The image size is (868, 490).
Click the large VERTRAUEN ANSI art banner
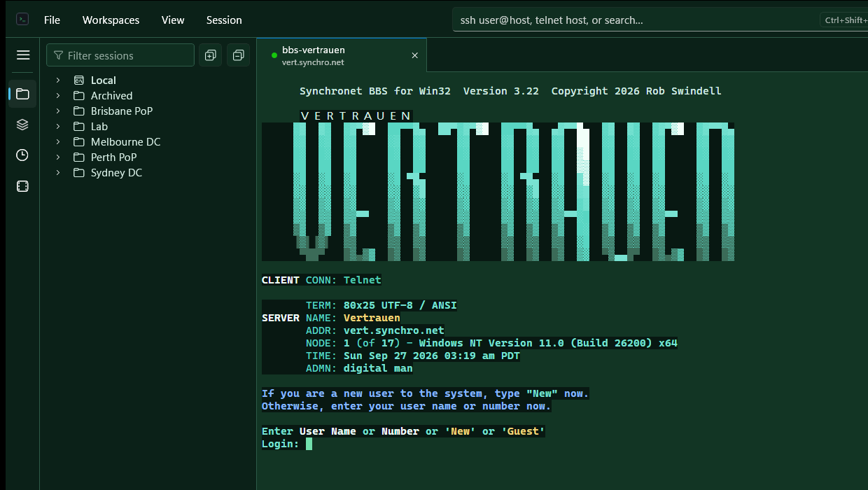[x=498, y=192]
